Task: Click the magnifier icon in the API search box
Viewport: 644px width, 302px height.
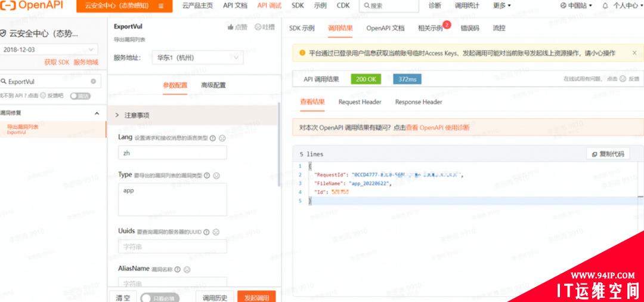Action: pyautogui.click(x=4, y=81)
